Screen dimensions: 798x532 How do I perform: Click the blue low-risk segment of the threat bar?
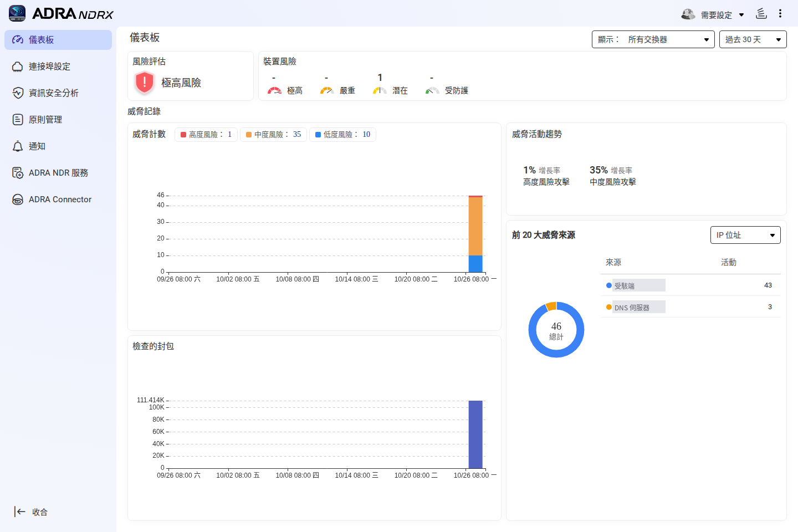click(x=475, y=264)
